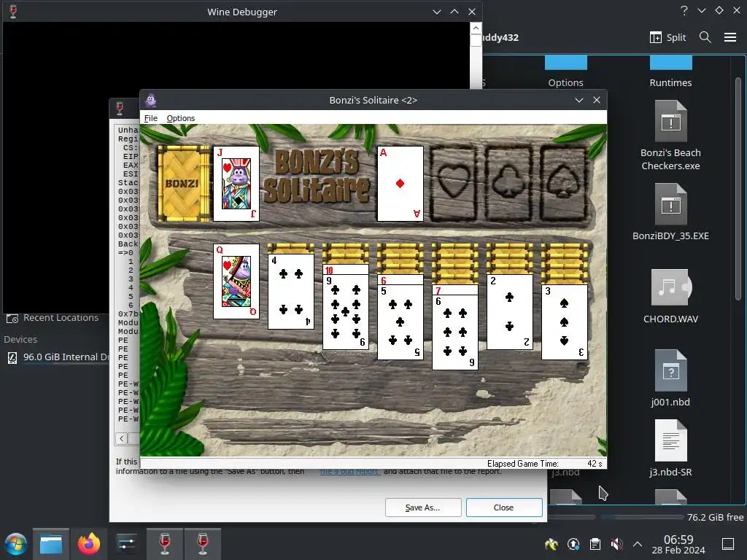Select the 4 of Clubs tableau card

point(291,292)
